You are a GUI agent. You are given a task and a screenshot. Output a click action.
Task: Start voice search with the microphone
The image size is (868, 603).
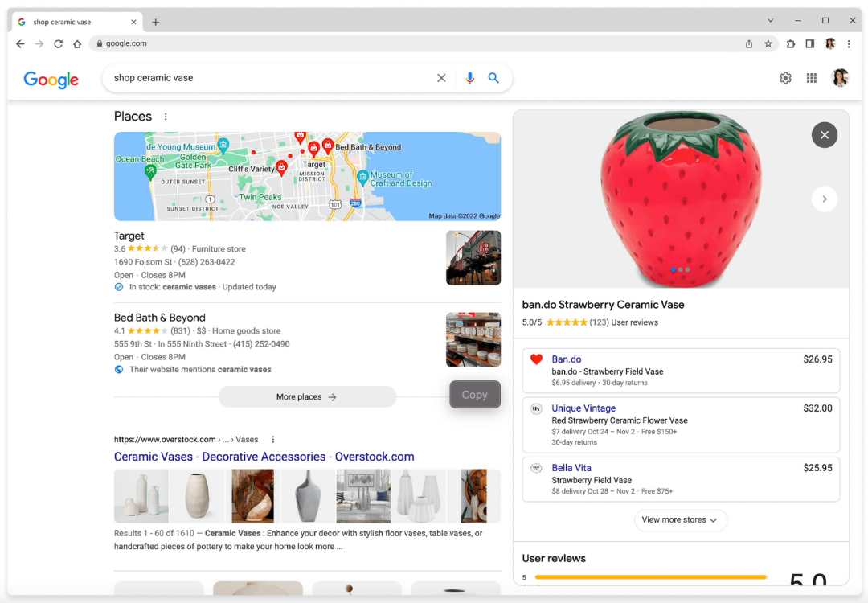(469, 78)
